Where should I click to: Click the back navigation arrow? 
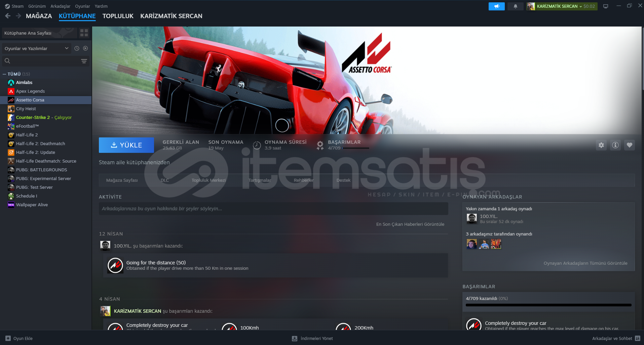point(8,16)
